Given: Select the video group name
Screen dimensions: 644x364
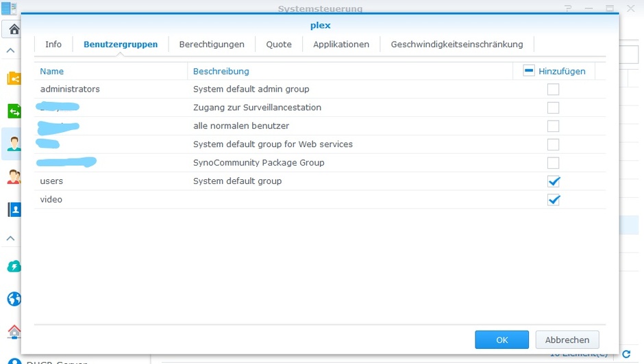Looking at the screenshot, I should click(51, 199).
